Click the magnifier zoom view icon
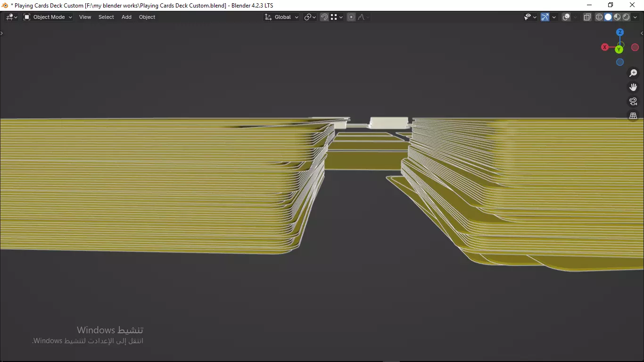This screenshot has height=362, width=644. [x=633, y=73]
